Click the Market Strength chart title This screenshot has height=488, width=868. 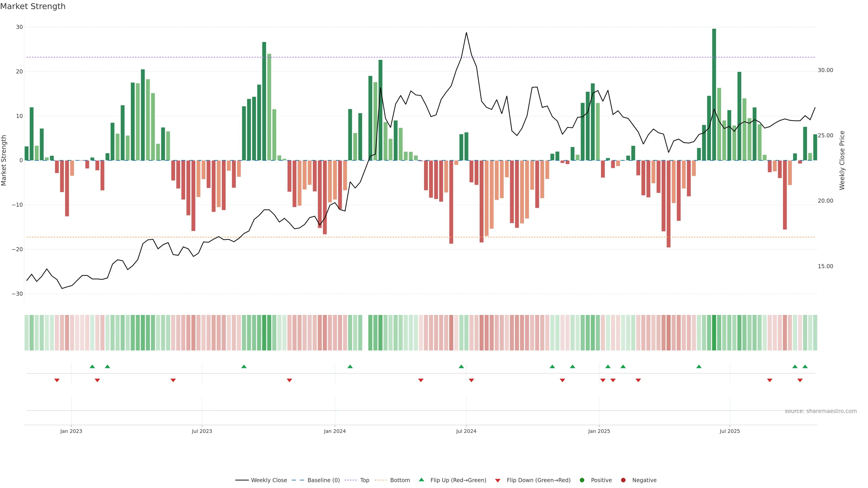click(33, 6)
